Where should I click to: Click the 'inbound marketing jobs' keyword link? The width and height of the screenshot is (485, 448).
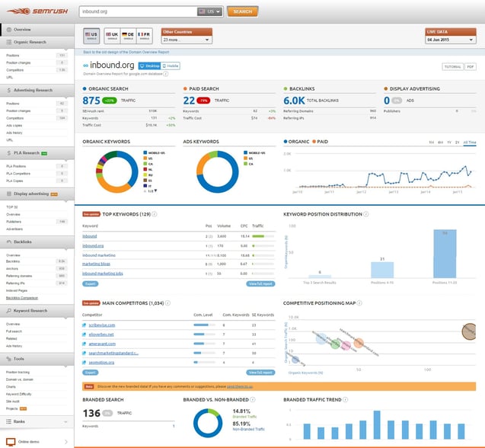[102, 274]
